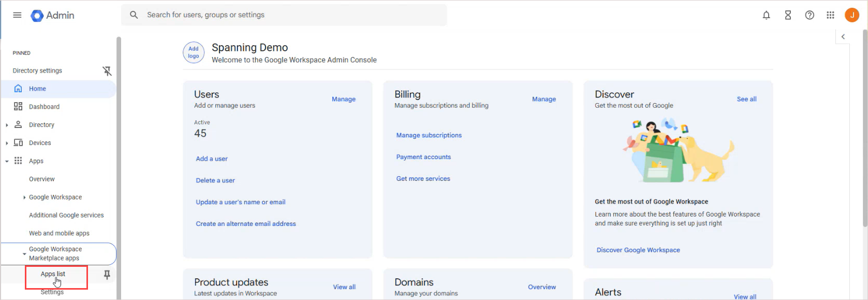This screenshot has width=868, height=300.
Task: Open the tasks hourglass icon
Action: click(x=788, y=15)
